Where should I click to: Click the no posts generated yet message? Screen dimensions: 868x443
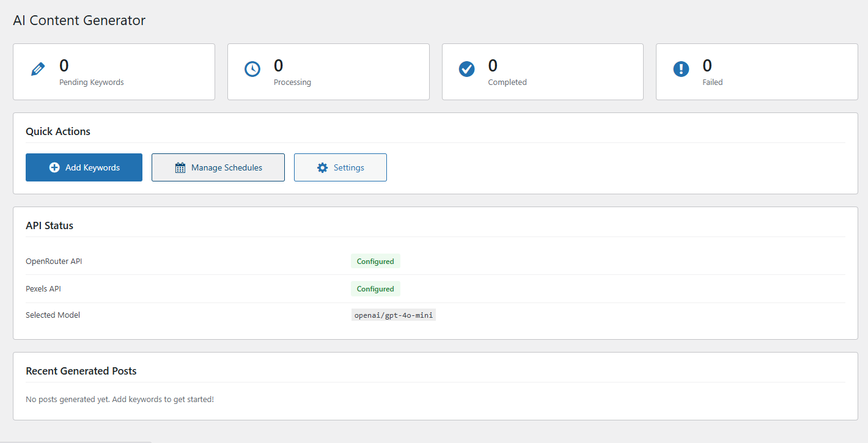[120, 399]
